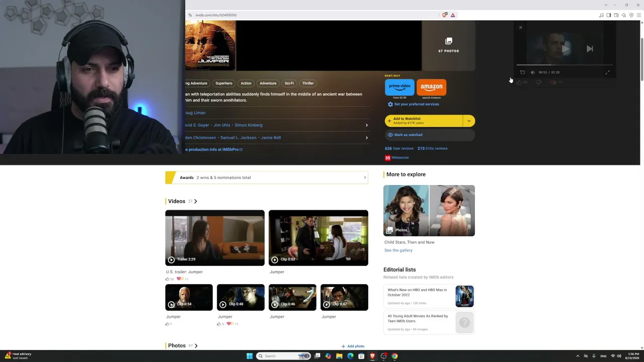Expand the Awards row chevron
The height and width of the screenshot is (362, 644).
(x=365, y=177)
